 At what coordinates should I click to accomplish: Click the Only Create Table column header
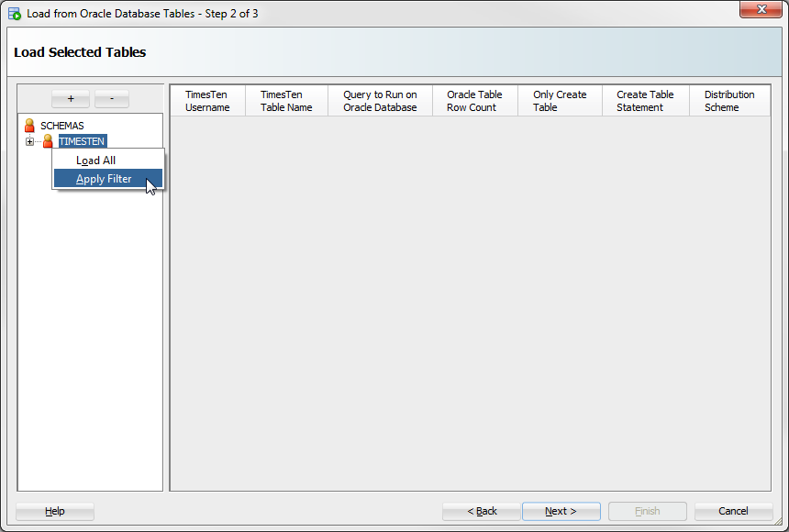click(x=560, y=101)
